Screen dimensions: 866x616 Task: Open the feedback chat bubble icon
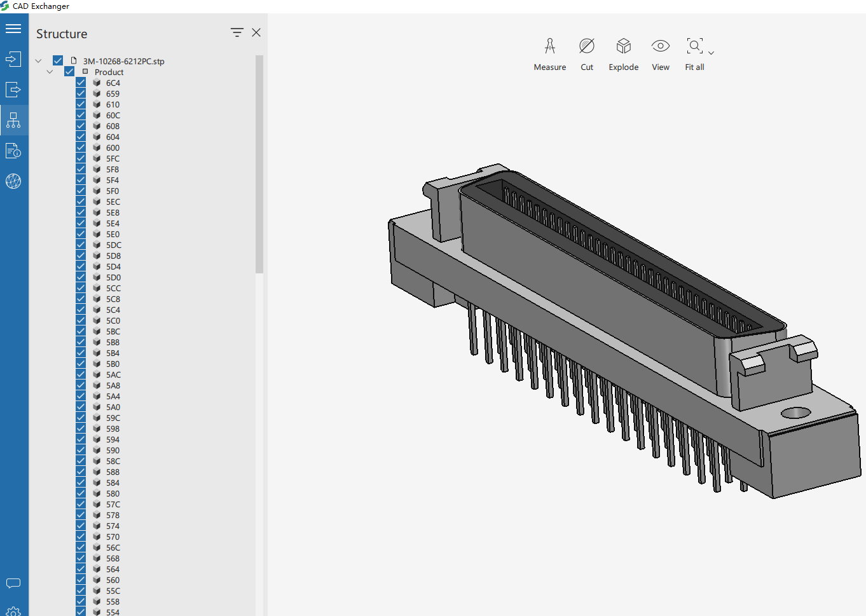(13, 583)
